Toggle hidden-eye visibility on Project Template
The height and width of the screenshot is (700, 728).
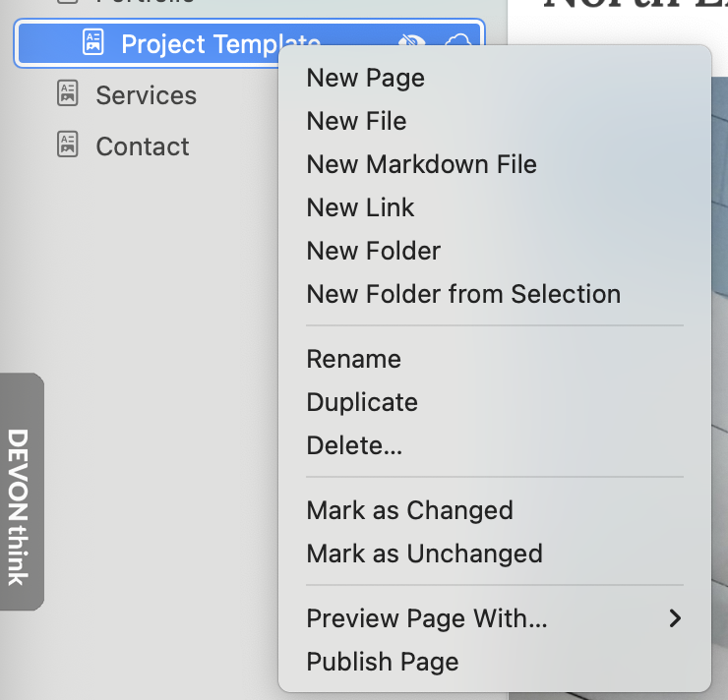pyautogui.click(x=414, y=41)
